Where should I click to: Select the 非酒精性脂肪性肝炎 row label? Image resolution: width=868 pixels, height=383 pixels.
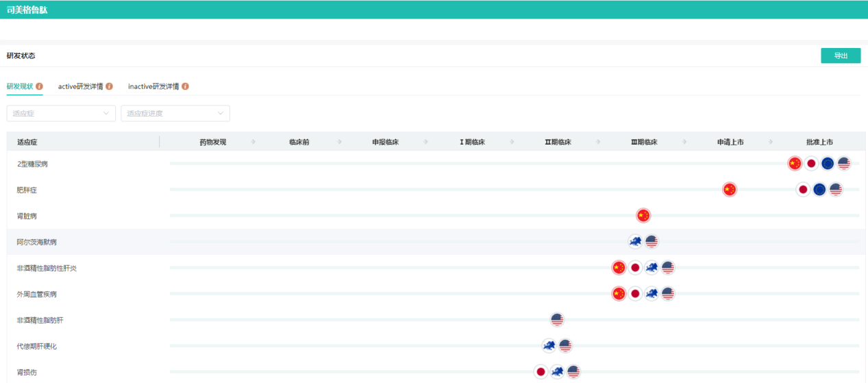(47, 268)
